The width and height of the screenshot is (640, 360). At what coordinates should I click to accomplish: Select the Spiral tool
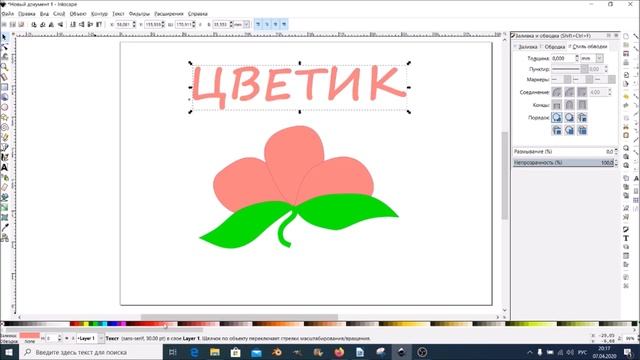(x=4, y=127)
